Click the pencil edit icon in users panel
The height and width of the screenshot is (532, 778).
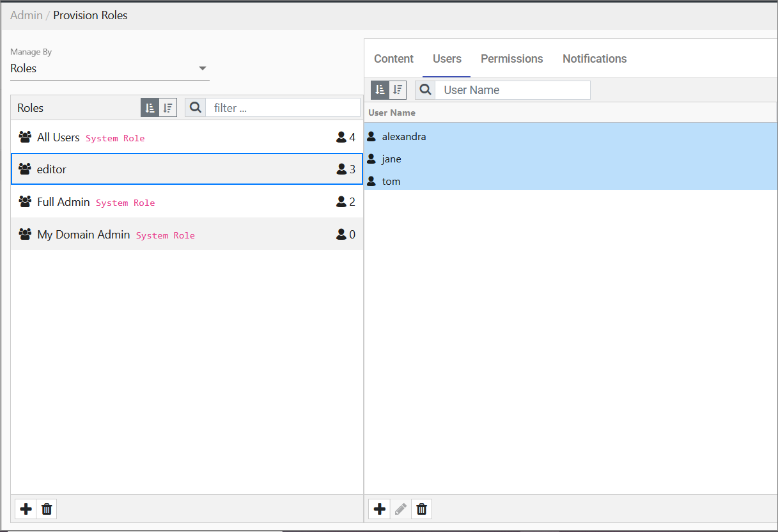click(401, 509)
